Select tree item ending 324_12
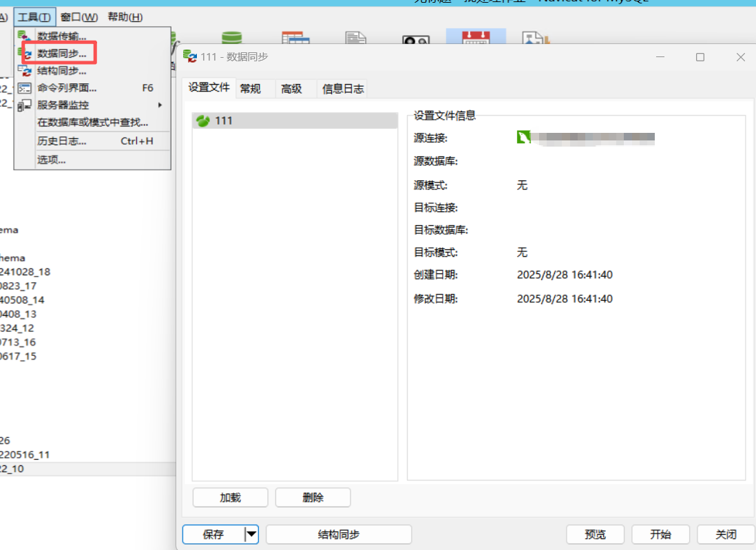Screen dimensions: 756x550 (x=17, y=328)
